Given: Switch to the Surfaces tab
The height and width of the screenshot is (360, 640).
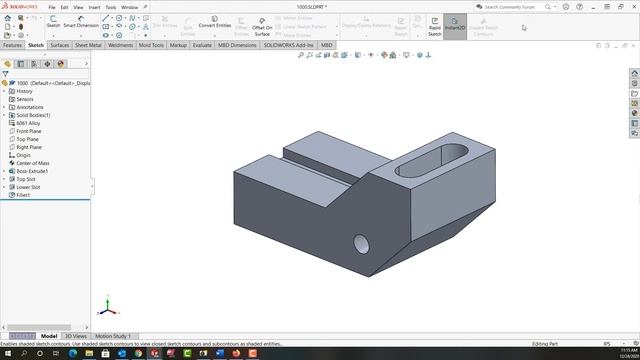Looking at the screenshot, I should pos(60,45).
